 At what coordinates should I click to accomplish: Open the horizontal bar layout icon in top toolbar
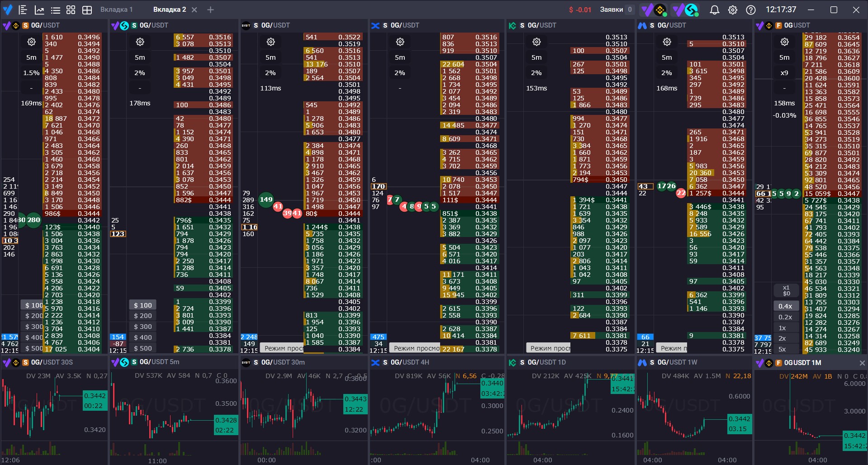(x=23, y=9)
